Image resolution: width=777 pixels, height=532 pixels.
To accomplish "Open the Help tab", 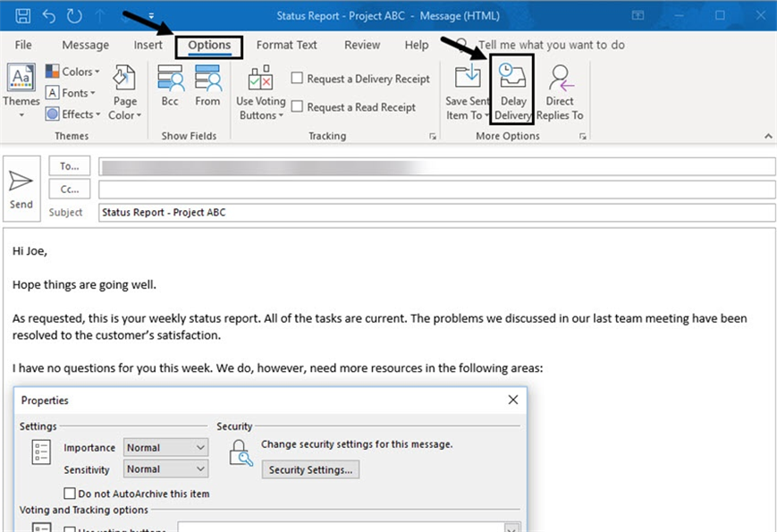I will tap(417, 45).
